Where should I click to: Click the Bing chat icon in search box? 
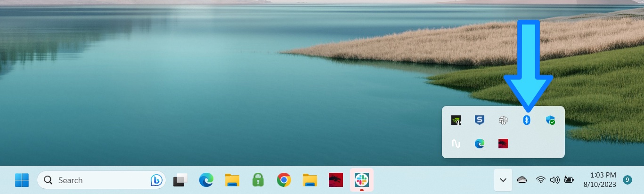[156, 180]
